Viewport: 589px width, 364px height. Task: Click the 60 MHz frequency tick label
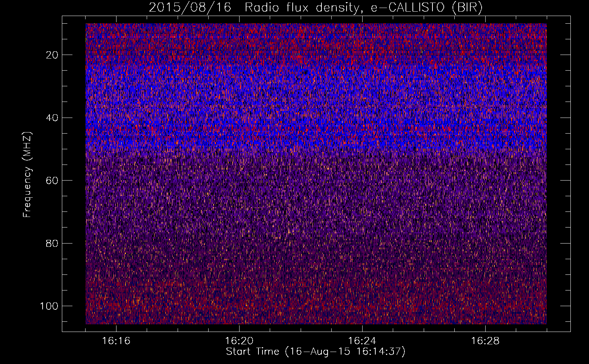tap(52, 181)
